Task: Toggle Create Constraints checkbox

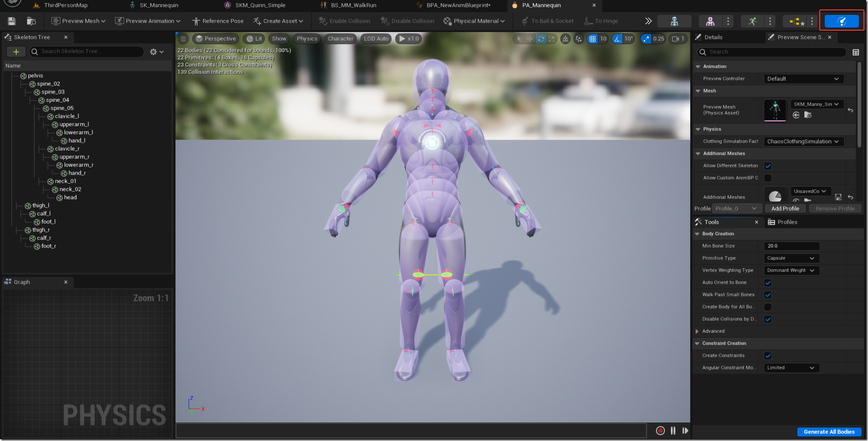Action: tap(768, 356)
